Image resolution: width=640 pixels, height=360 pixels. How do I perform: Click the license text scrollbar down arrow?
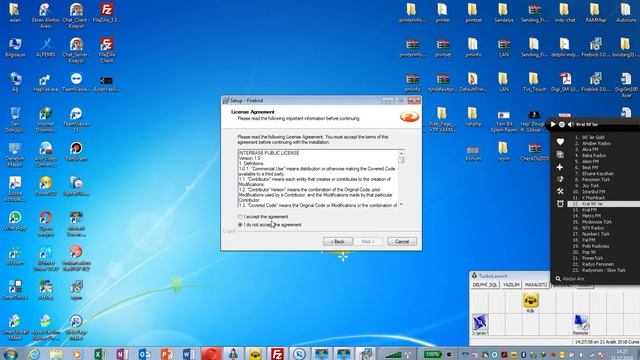401,204
